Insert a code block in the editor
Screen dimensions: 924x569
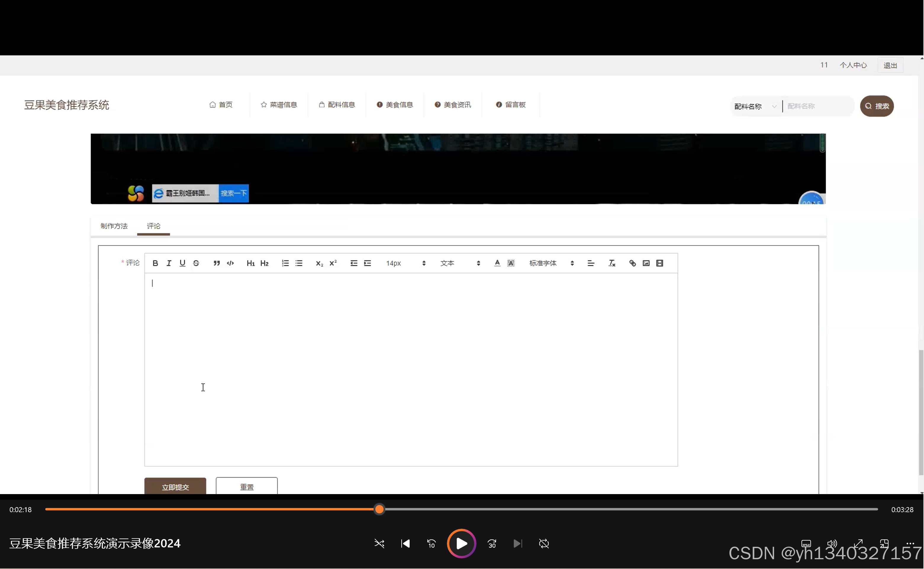(230, 263)
